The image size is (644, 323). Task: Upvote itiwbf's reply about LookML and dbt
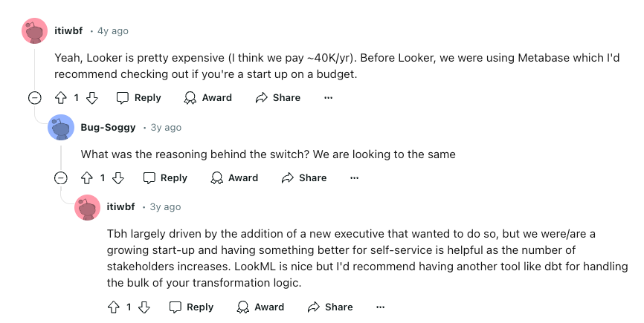(x=114, y=307)
